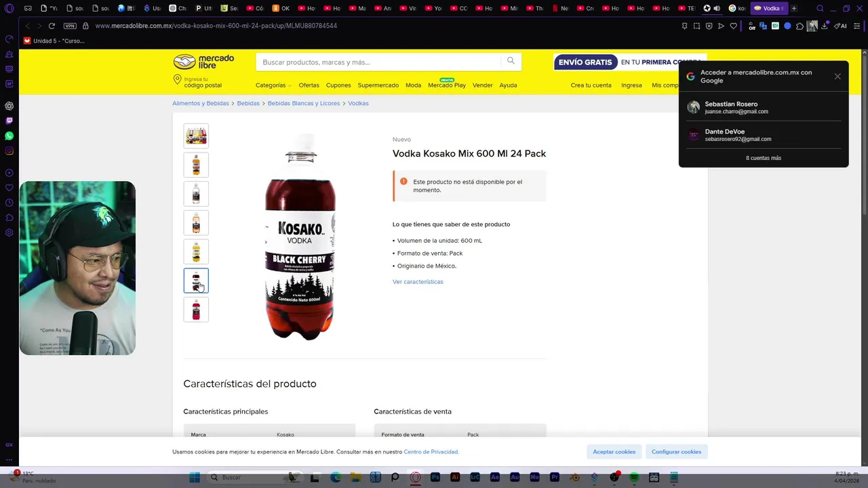Reload the page with the refresh icon
The width and height of the screenshot is (868, 488).
click(x=52, y=26)
